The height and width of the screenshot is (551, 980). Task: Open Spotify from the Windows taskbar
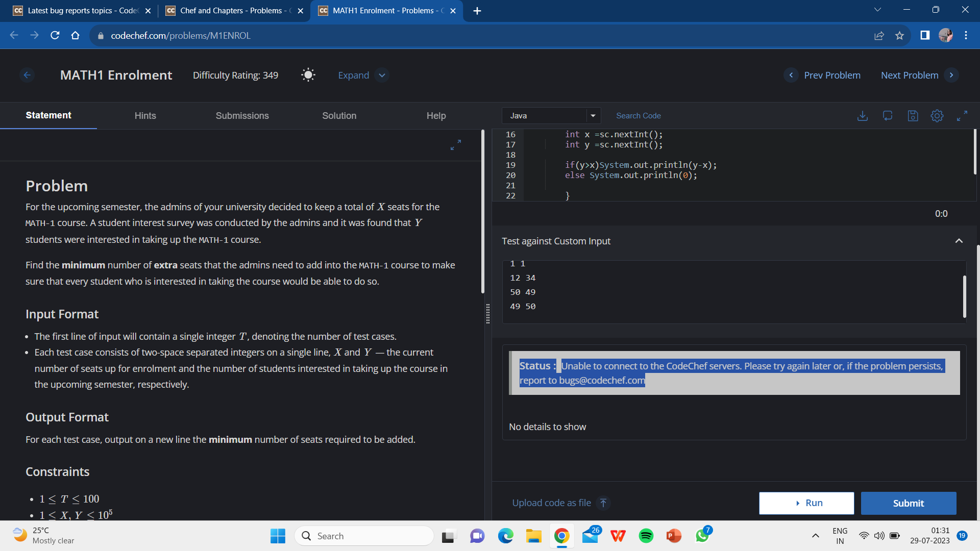646,536
